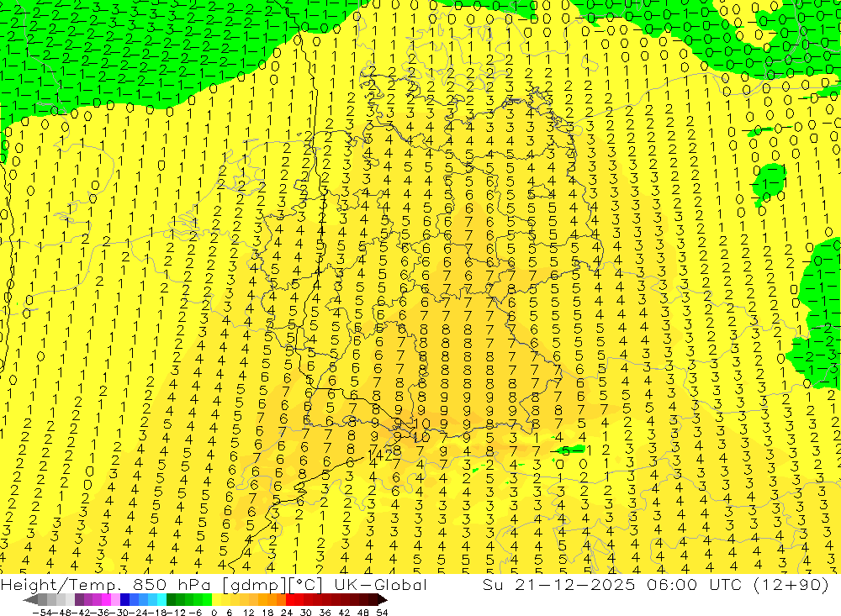Viewport: 841px width, 616px height.
Task: Click the '24' legend scale value
Action: [287, 613]
